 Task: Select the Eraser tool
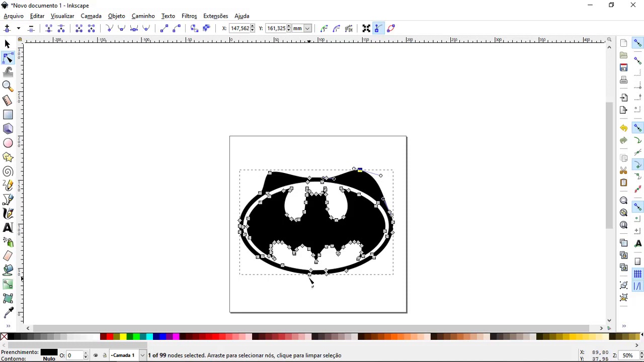point(8,256)
